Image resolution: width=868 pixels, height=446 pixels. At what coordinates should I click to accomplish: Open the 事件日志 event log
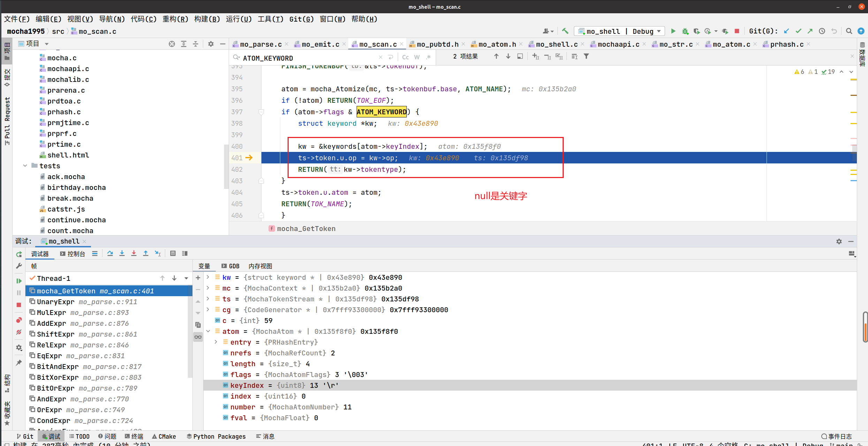pos(837,436)
